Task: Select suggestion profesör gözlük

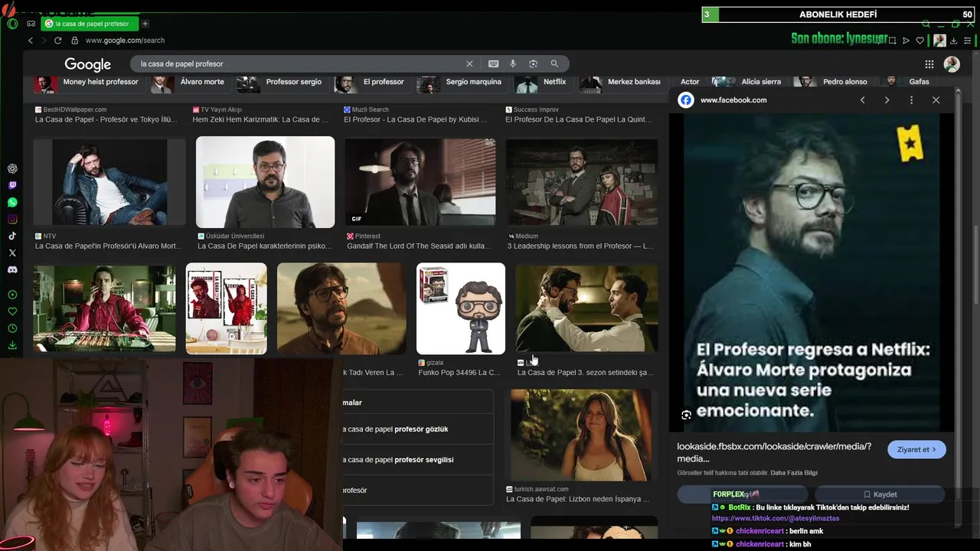Action: click(417, 429)
